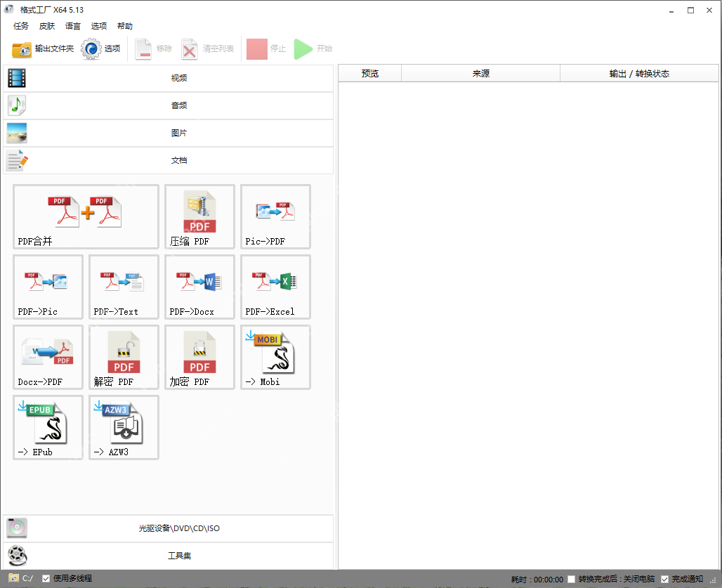Click the 清空列表 clear list button
This screenshot has height=588, width=722.
pyautogui.click(x=202, y=49)
